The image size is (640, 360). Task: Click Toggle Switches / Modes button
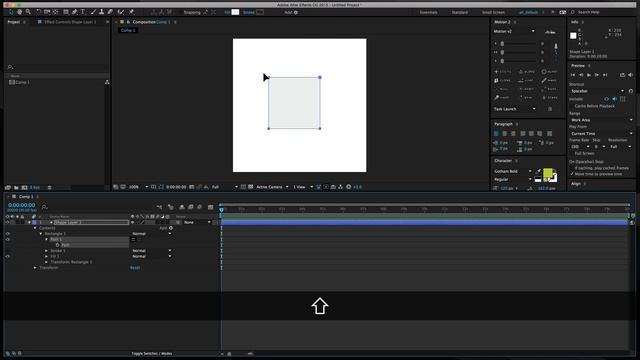pos(151,353)
